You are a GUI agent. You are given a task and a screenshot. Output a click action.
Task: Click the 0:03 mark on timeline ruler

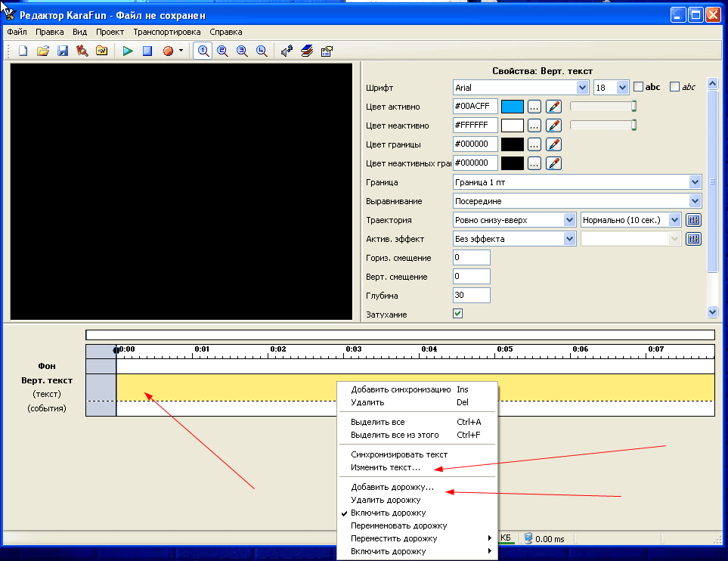coord(353,349)
